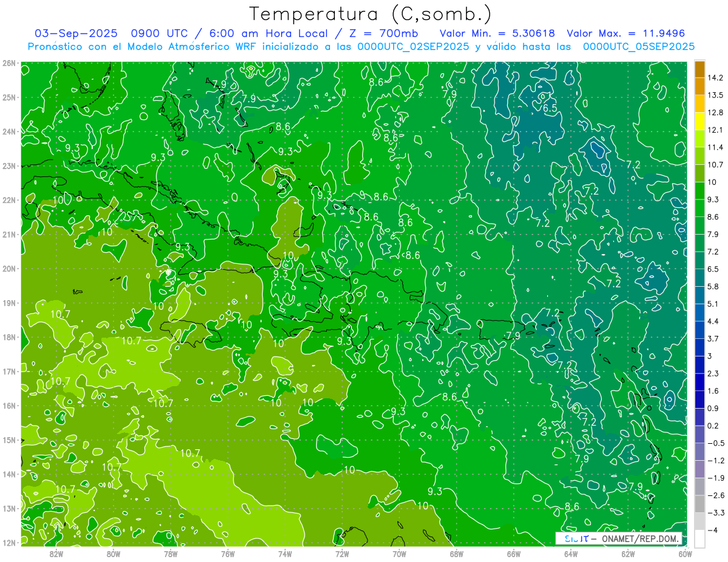The width and height of the screenshot is (728, 562).
Task: Click the "78W" longitude axis label
Action: click(x=170, y=553)
